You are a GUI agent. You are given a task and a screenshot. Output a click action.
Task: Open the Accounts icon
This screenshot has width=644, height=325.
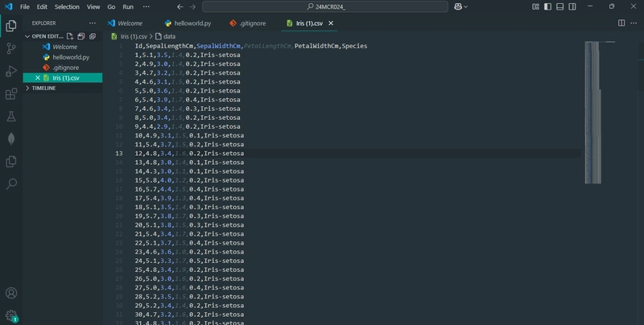[x=11, y=293]
